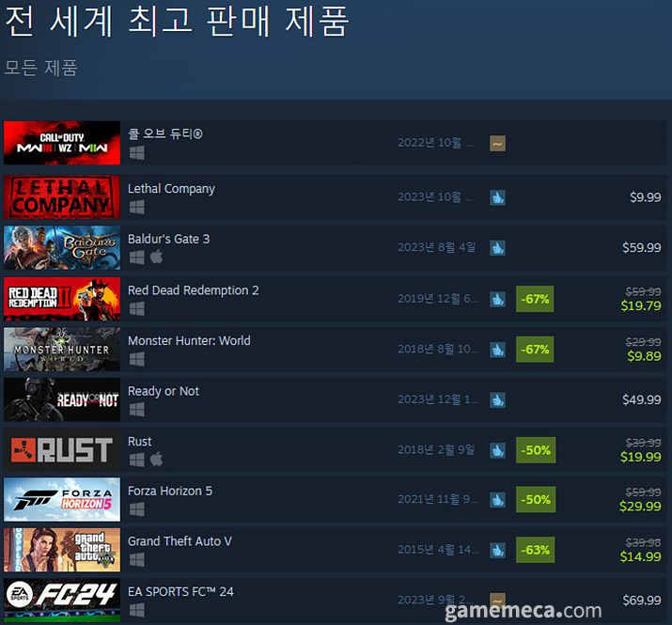Click Grand Theft Auto V thumbs-up icon
This screenshot has width=672, height=625.
[x=497, y=550]
